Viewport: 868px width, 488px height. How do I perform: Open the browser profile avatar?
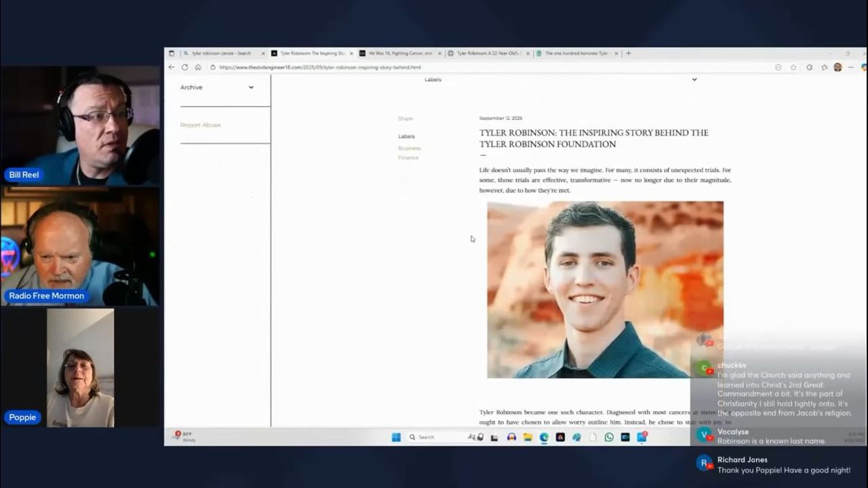[837, 67]
